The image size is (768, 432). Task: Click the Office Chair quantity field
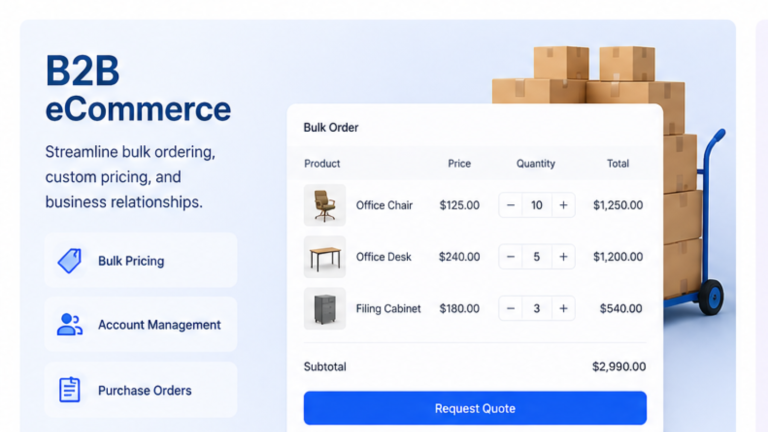coord(537,205)
